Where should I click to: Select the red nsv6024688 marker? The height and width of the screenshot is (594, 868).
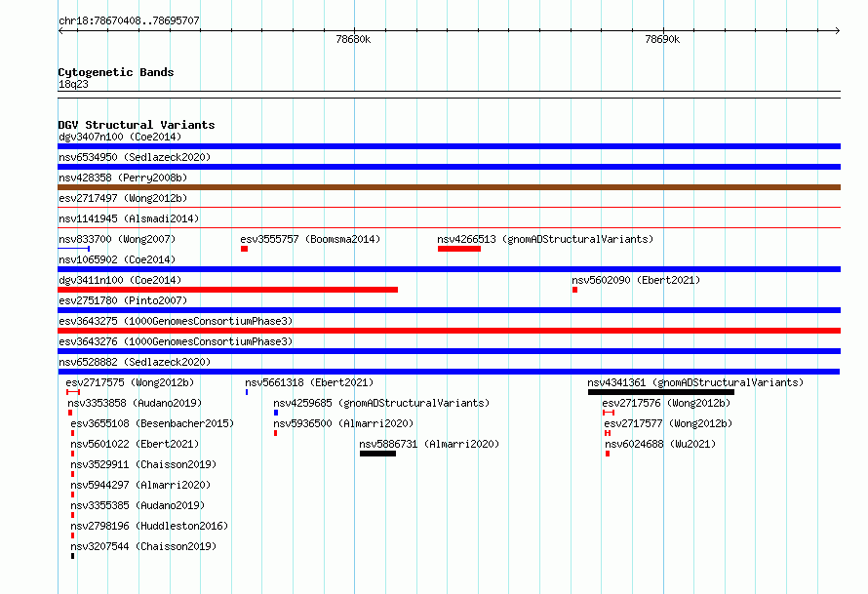[x=608, y=454]
